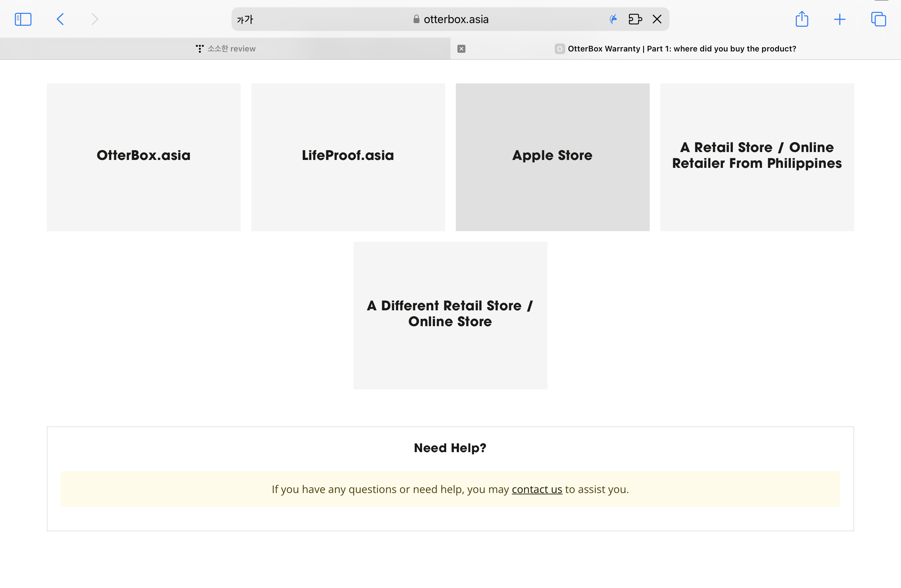
Task: Open the 가가 page settings menu
Action: click(x=245, y=19)
